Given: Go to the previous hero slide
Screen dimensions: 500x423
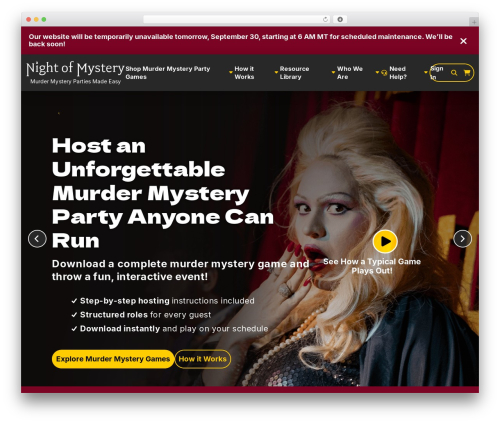Looking at the screenshot, I should click(37, 239).
